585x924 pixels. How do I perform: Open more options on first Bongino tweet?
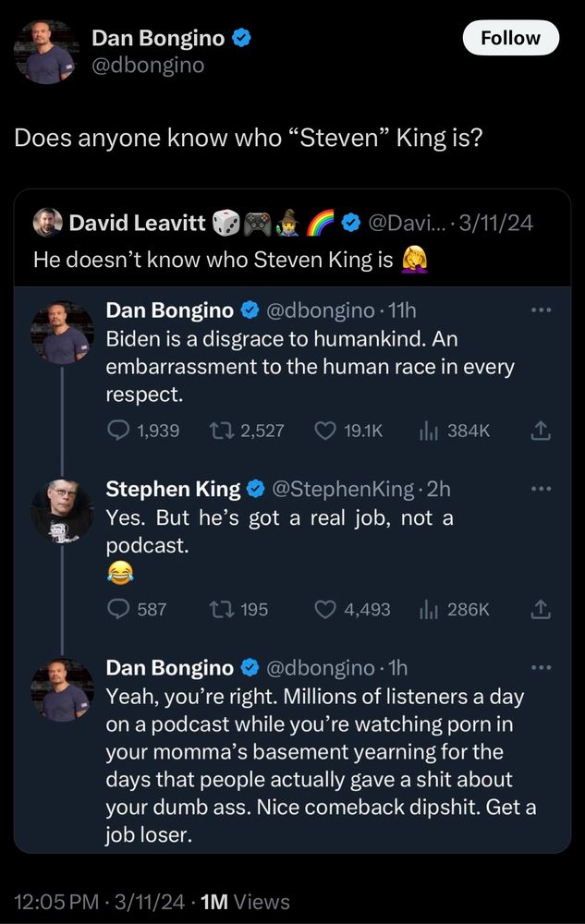tap(541, 310)
